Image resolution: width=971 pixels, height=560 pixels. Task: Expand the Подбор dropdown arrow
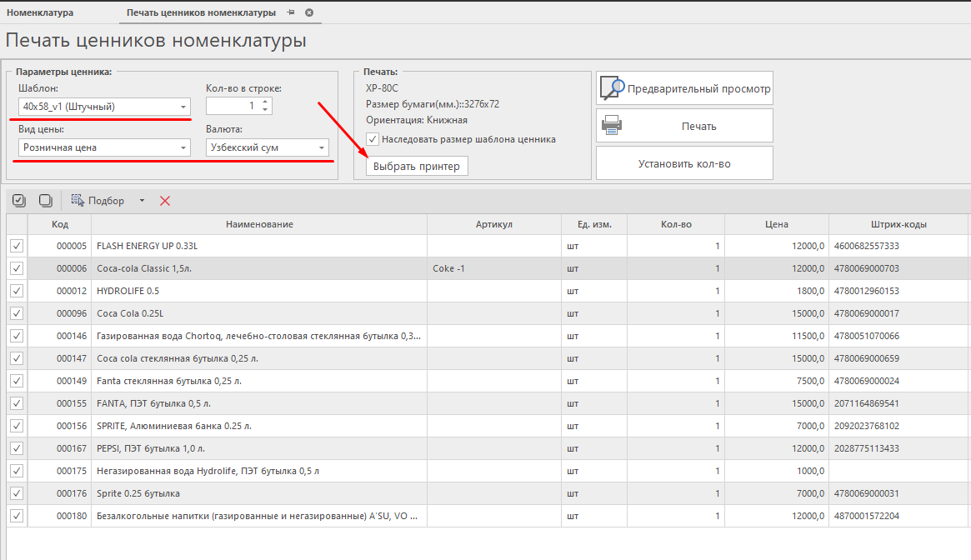pyautogui.click(x=142, y=201)
